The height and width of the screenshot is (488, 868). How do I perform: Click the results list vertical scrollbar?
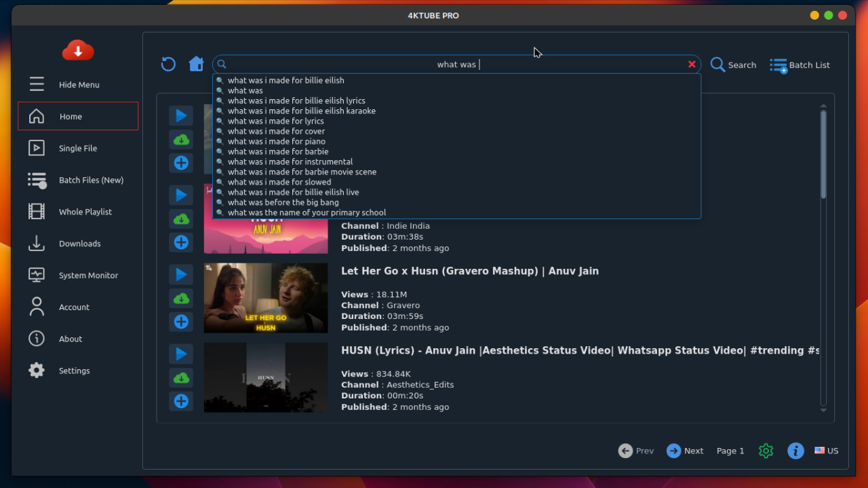(x=823, y=156)
